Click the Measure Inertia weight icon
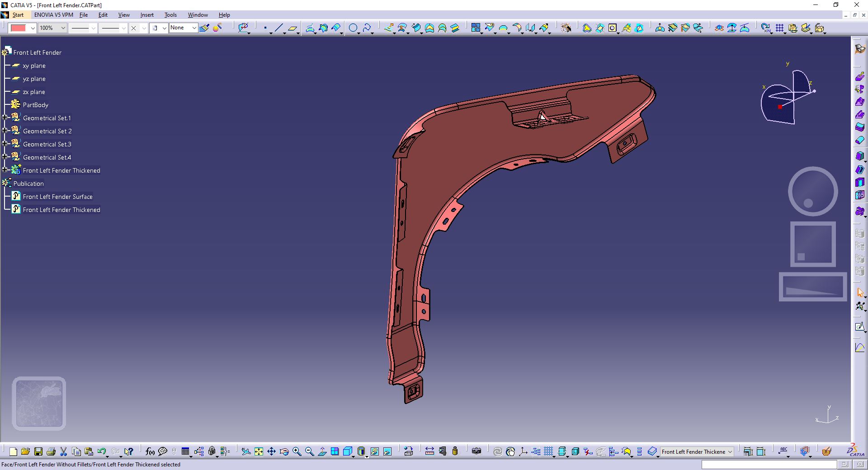Screen dimensions: 868x470 (455, 451)
